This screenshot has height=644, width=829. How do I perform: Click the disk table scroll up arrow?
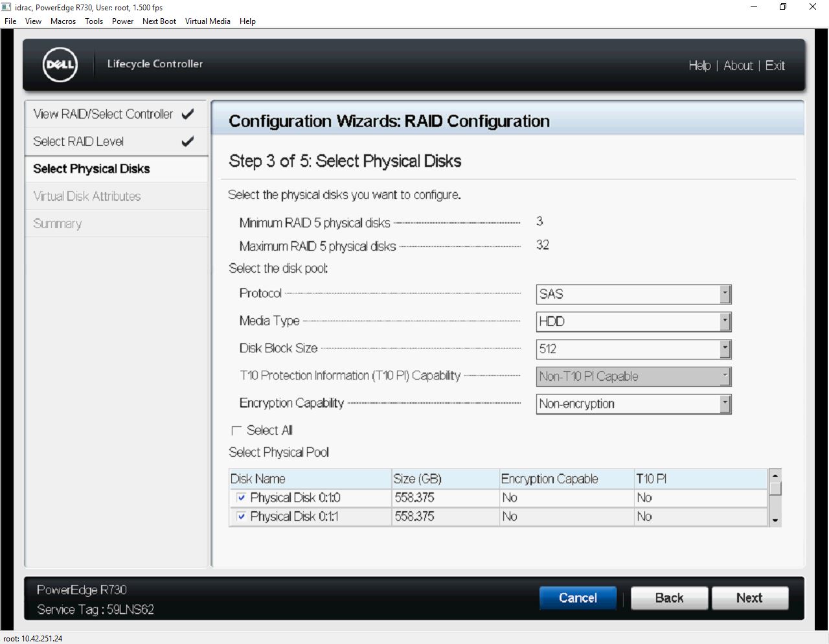(775, 475)
